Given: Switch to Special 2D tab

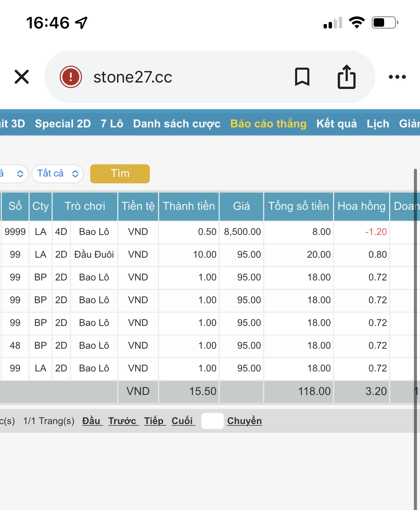Looking at the screenshot, I should tap(63, 123).
